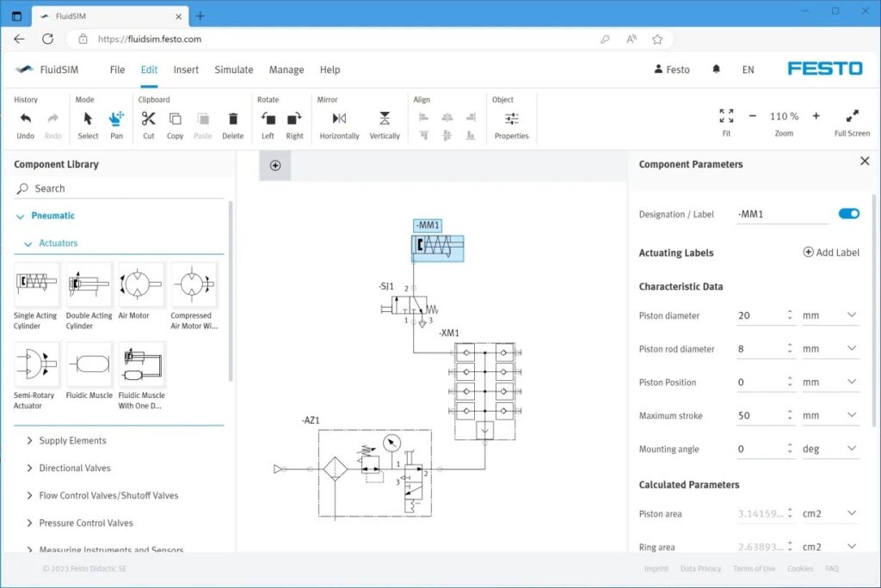The width and height of the screenshot is (881, 588).
Task: Change language via EN selector
Action: 748,70
